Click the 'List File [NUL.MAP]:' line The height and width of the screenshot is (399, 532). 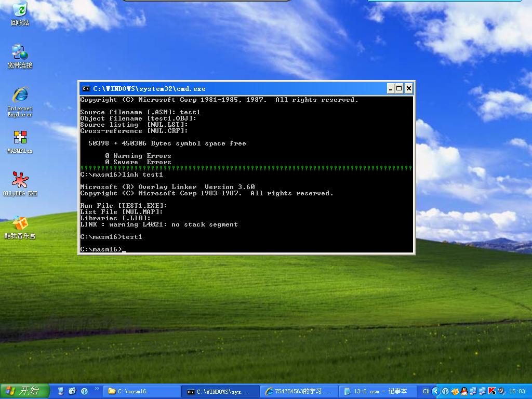[x=122, y=212]
